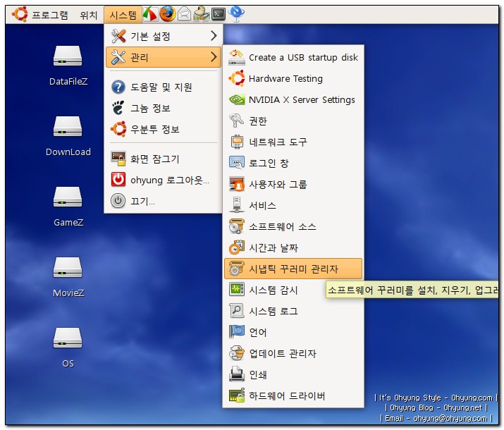Click the GNOME foot icon

point(118,108)
